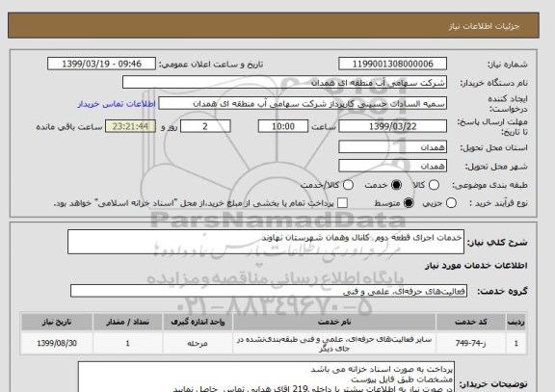The width and height of the screenshot is (555, 392).
Task: Click the تاریخ نیاز column header
Action: click(x=57, y=322)
